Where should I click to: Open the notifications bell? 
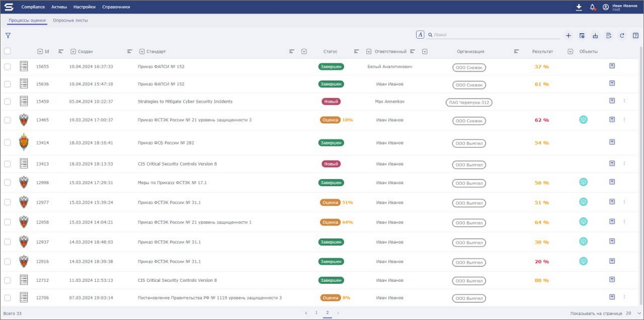[593, 7]
